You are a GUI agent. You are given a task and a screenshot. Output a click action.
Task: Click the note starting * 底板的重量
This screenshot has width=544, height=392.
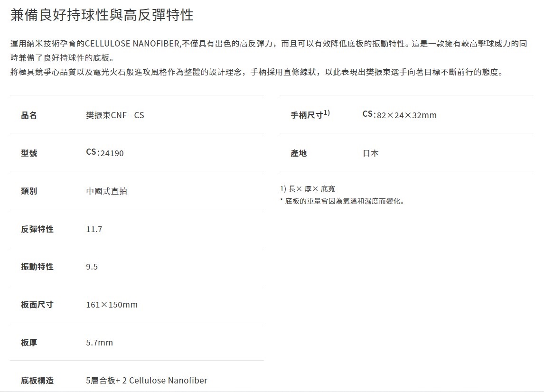(x=342, y=201)
